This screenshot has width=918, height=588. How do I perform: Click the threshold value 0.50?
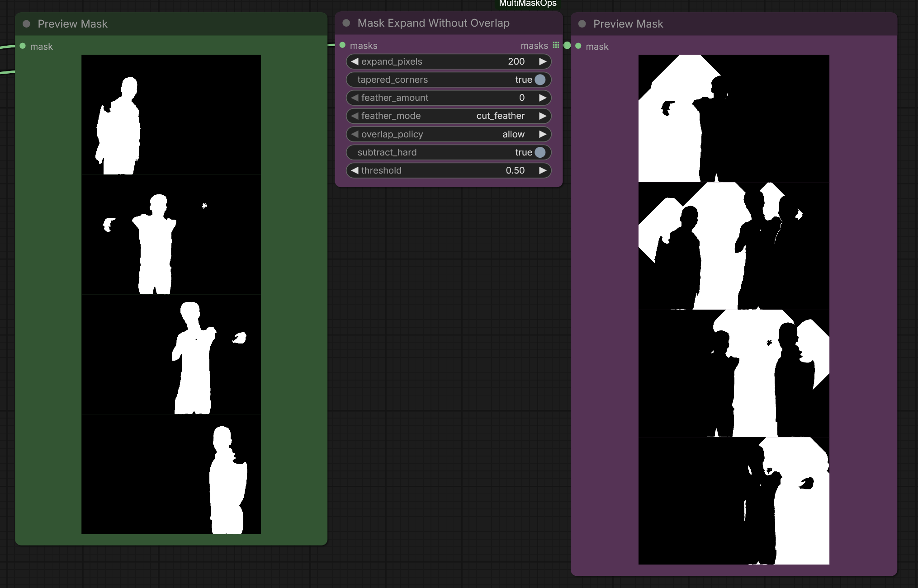[x=515, y=170]
